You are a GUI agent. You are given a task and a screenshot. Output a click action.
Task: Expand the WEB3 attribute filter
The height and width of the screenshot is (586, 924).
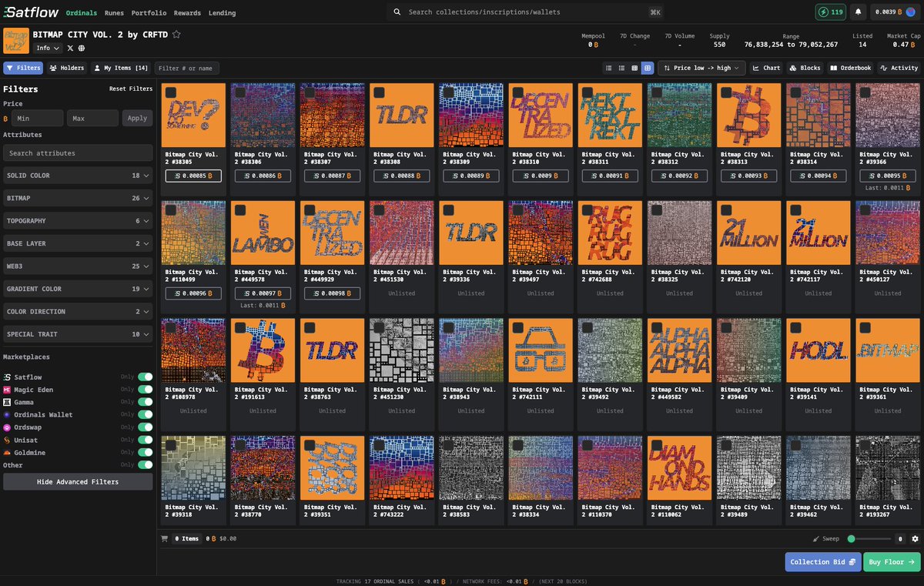[78, 266]
